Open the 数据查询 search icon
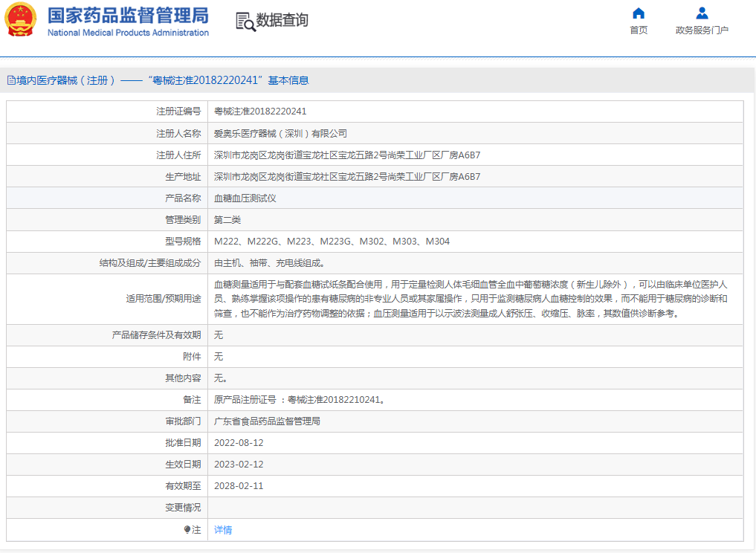The image size is (756, 553). tap(246, 22)
